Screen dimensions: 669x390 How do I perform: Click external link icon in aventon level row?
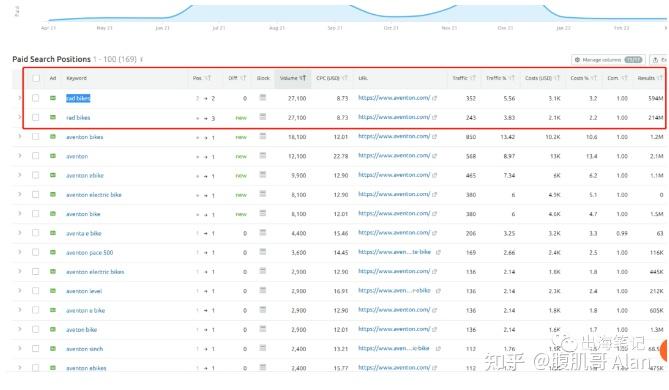(x=438, y=291)
